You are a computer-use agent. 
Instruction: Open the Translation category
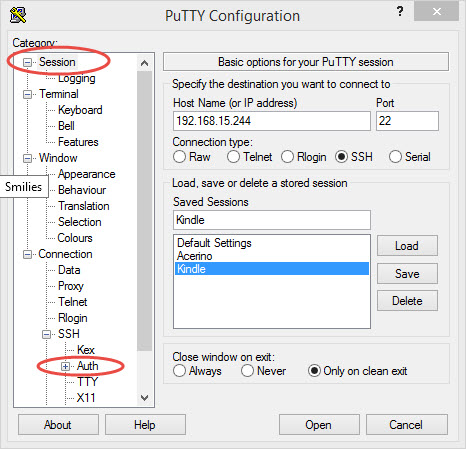pos(84,206)
